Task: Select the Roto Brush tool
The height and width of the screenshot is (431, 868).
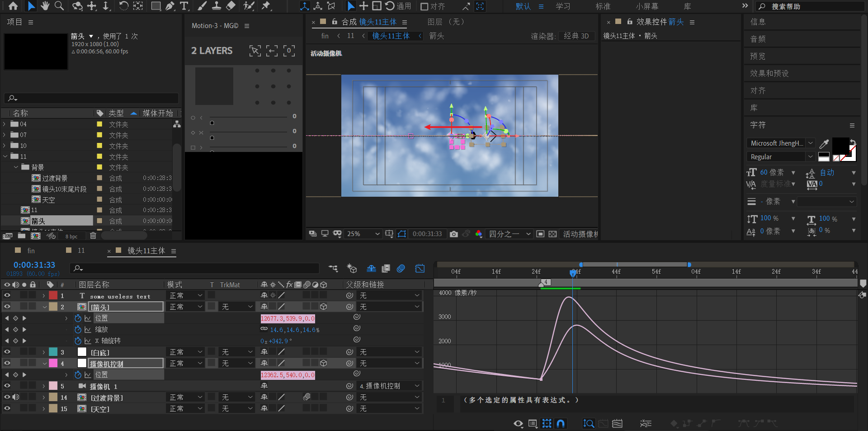Action: (249, 6)
